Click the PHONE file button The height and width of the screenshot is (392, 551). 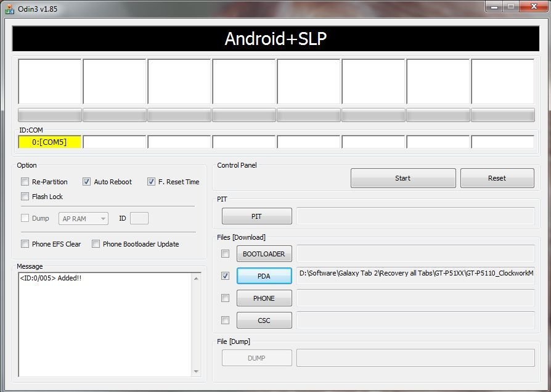point(264,298)
